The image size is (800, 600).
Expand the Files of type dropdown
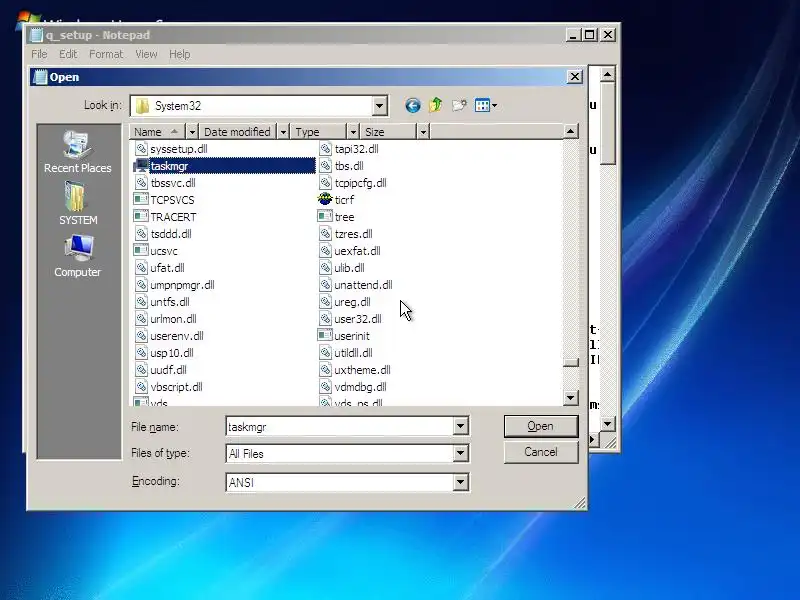(x=460, y=453)
